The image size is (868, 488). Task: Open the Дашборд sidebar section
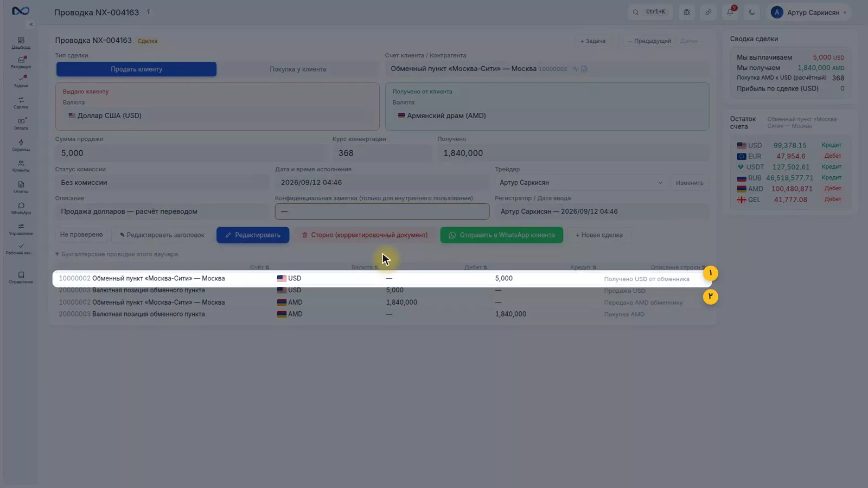pos(21,43)
